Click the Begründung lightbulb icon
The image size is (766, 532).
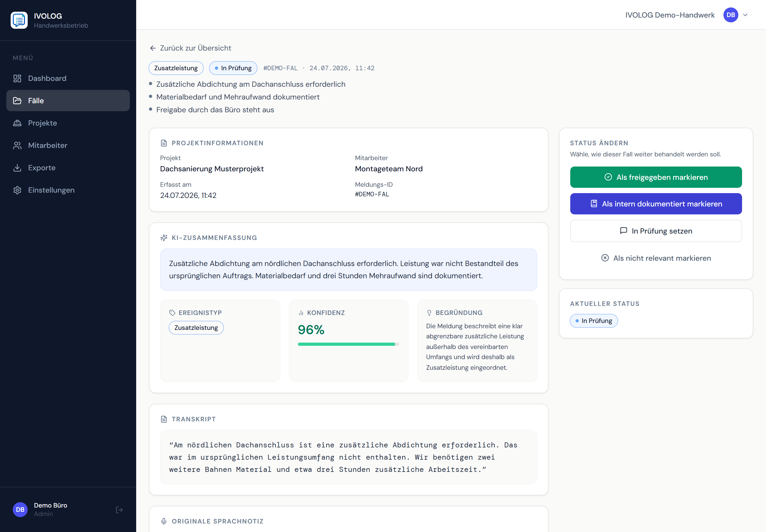click(x=429, y=313)
